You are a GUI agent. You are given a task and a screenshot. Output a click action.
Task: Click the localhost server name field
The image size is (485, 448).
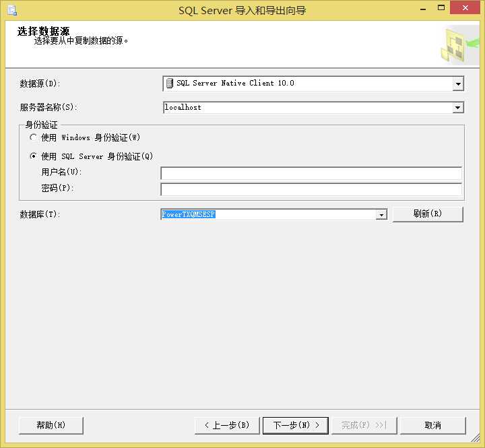(x=313, y=108)
